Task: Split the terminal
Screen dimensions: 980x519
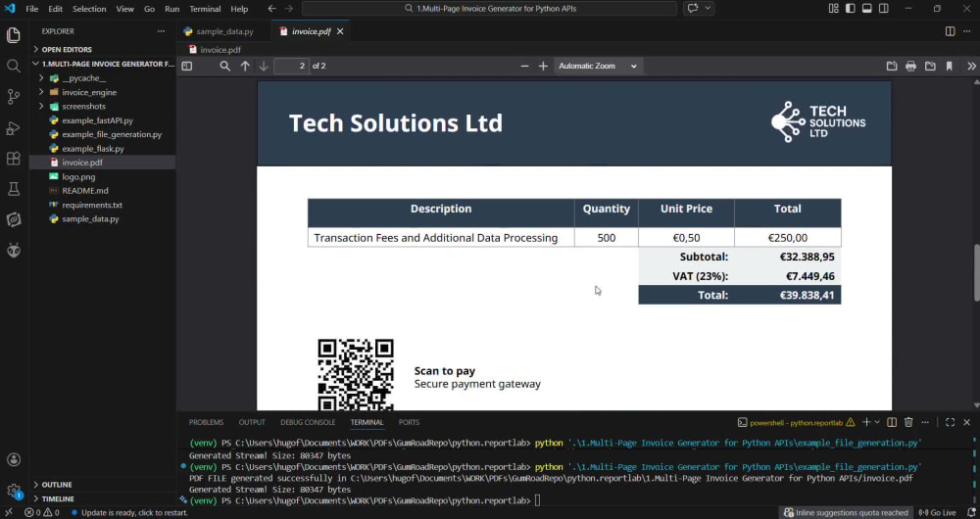Action: click(x=892, y=423)
